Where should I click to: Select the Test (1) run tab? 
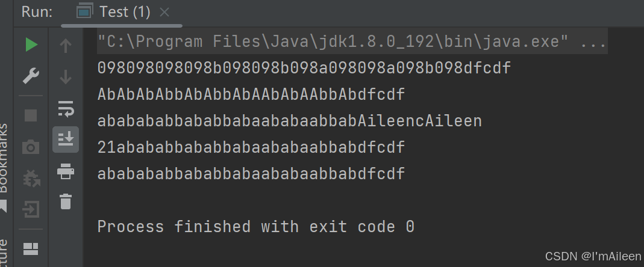114,12
